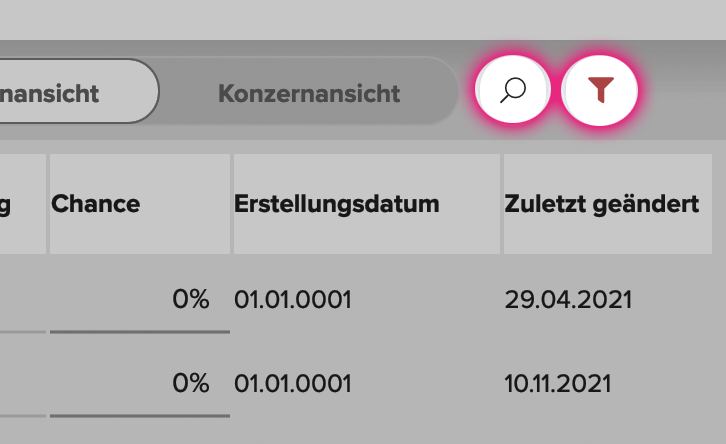Viewport: 726px width, 444px height.
Task: Select the second row's 0% chance cell
Action: click(191, 383)
